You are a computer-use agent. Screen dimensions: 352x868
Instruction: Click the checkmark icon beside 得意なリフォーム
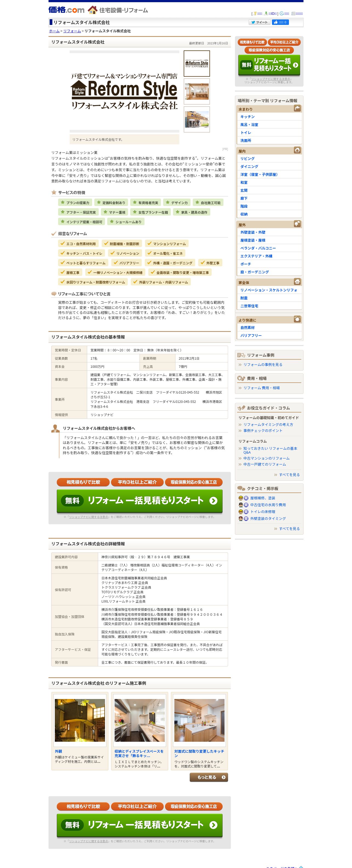[x=54, y=234]
